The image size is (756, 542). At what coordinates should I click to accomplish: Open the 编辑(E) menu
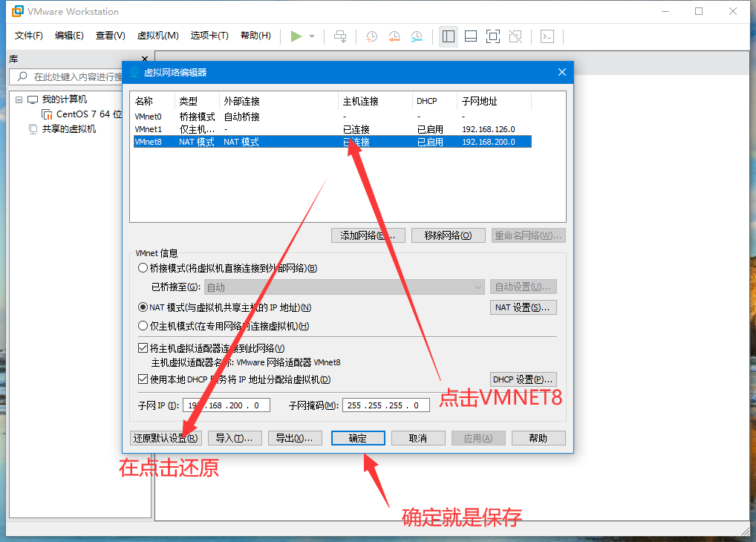[69, 36]
